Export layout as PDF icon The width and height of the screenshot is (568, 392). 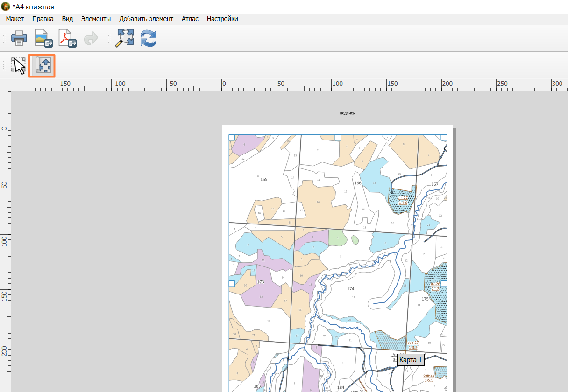tap(68, 38)
